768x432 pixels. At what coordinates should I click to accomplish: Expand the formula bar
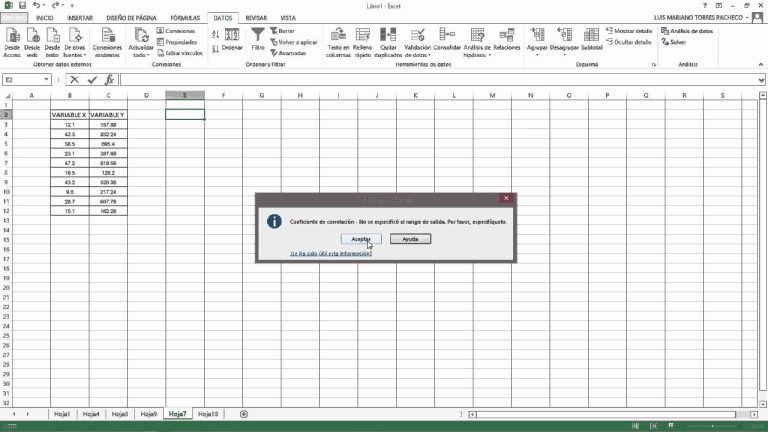tap(761, 80)
